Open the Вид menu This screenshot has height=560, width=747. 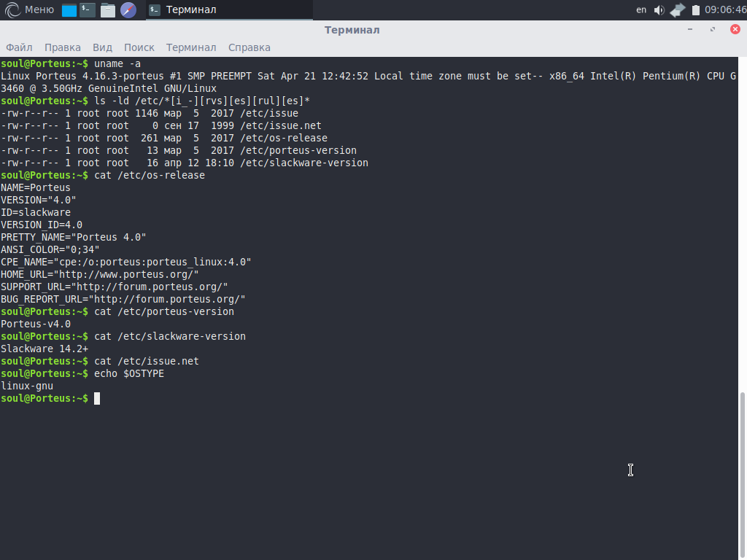(x=102, y=47)
